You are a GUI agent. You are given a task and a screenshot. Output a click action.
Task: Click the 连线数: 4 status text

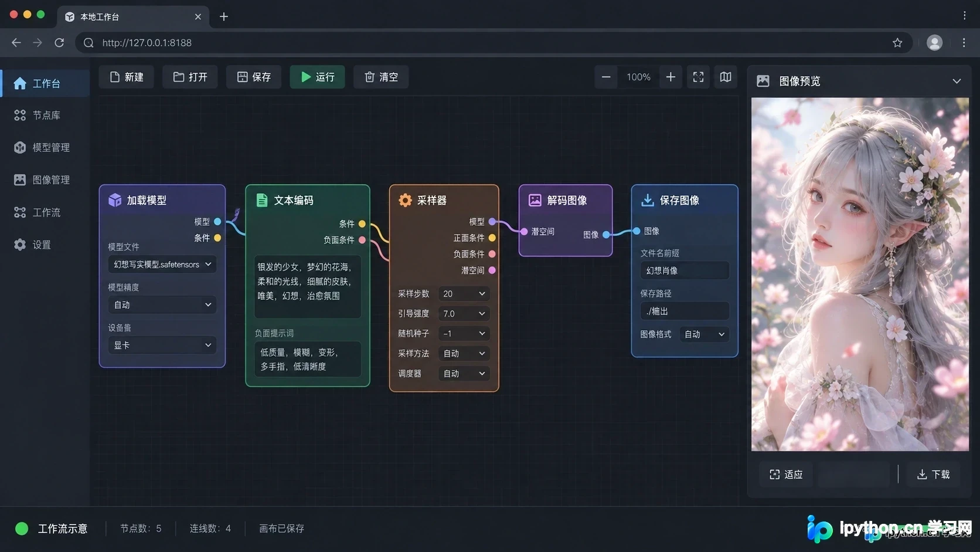210,529
